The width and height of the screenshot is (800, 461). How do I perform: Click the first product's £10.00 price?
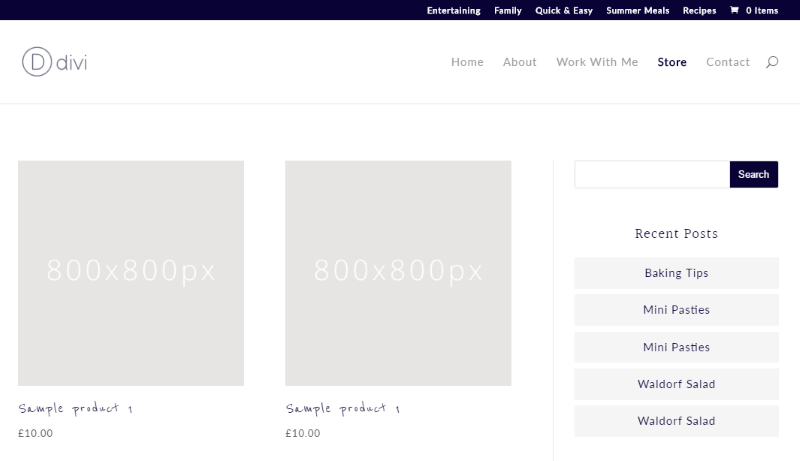coord(35,433)
